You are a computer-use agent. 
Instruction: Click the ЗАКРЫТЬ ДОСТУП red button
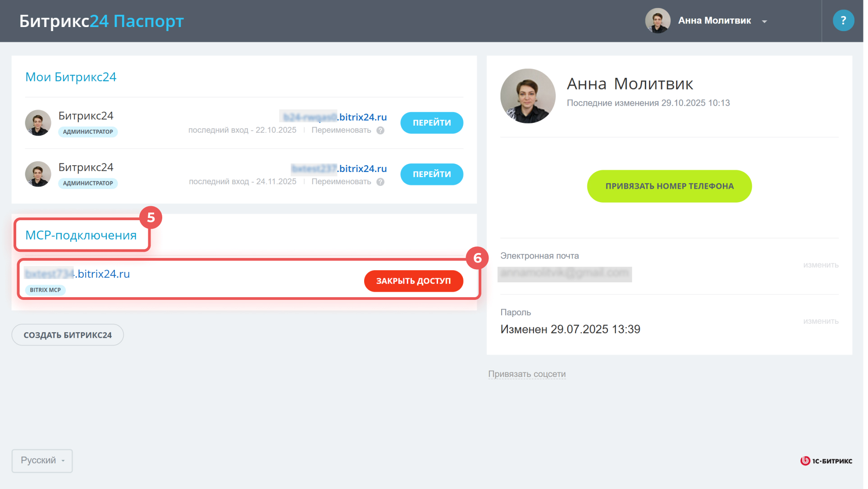pyautogui.click(x=413, y=281)
